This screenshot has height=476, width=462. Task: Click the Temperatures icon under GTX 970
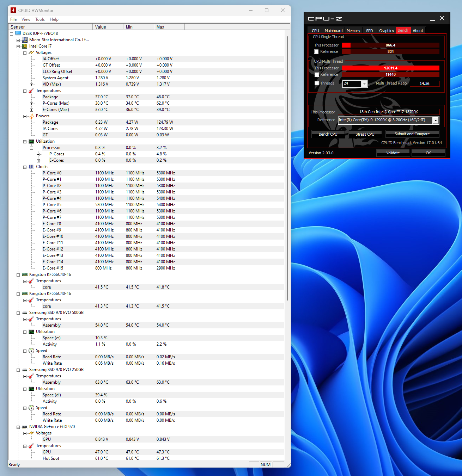coord(31,446)
